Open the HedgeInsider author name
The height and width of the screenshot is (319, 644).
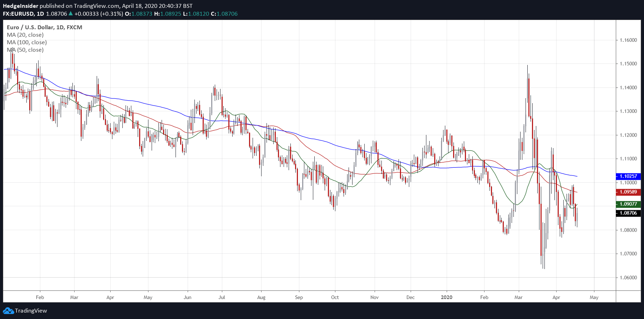pos(20,6)
